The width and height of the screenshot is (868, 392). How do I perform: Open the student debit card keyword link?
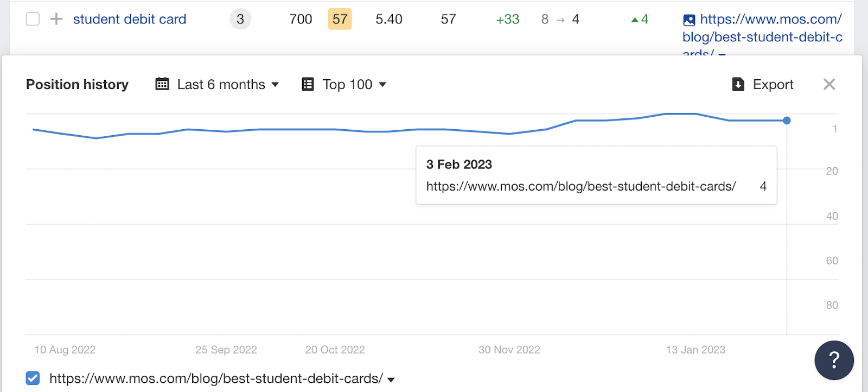130,20
